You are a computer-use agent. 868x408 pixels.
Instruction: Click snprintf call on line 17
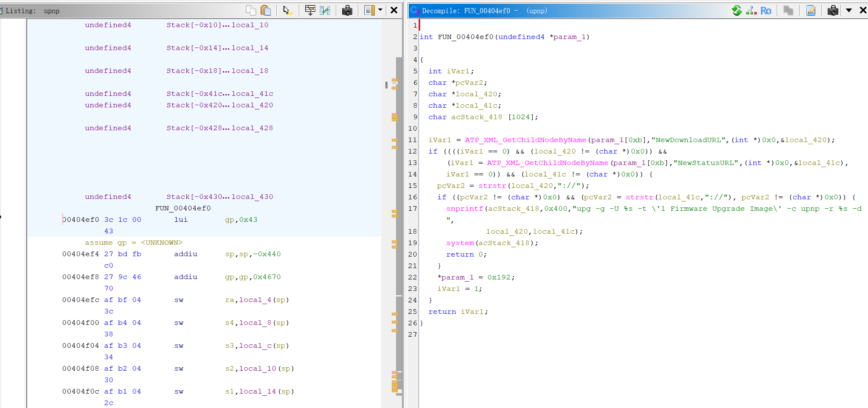pos(465,208)
